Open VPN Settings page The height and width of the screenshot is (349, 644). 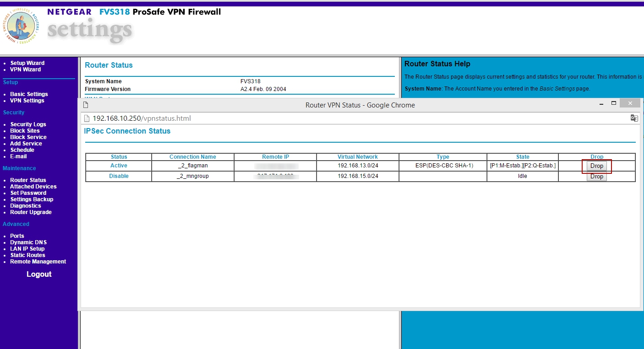pos(27,101)
